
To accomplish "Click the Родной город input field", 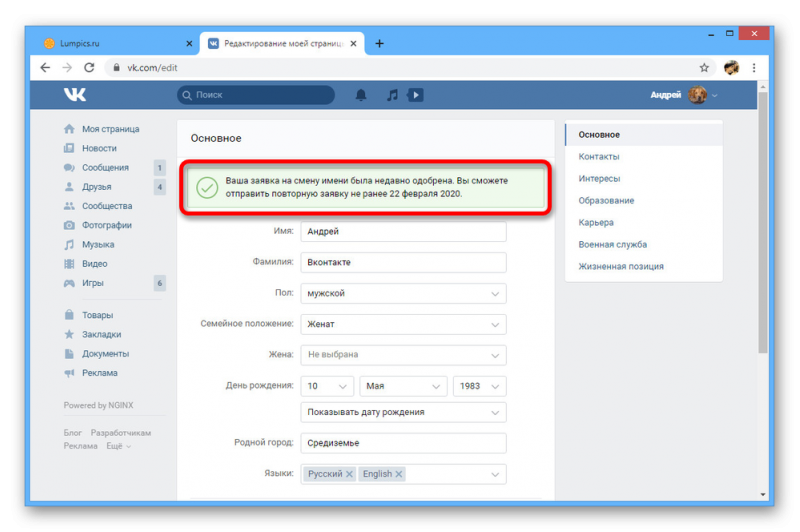I will [x=403, y=443].
